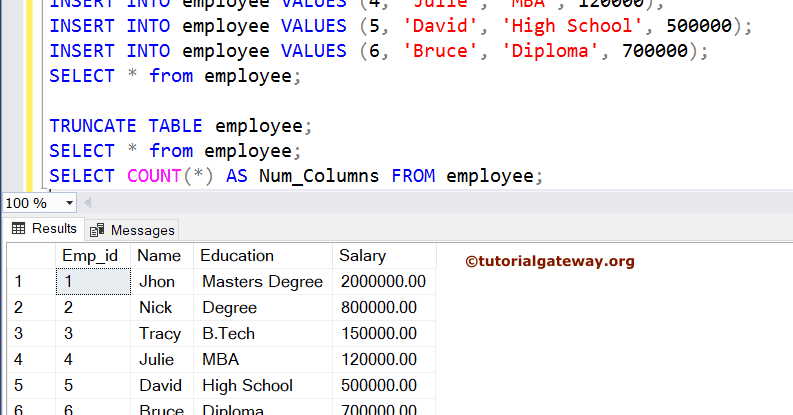The image size is (793, 415).
Task: Click the Education column header
Action: pyautogui.click(x=263, y=256)
